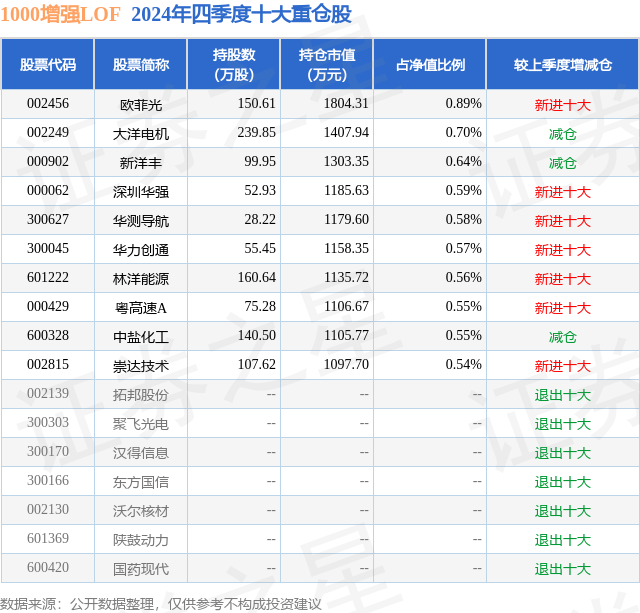Open stock name 粤高速A
Image resolution: width=640 pixels, height=613 pixels.
pos(141,308)
